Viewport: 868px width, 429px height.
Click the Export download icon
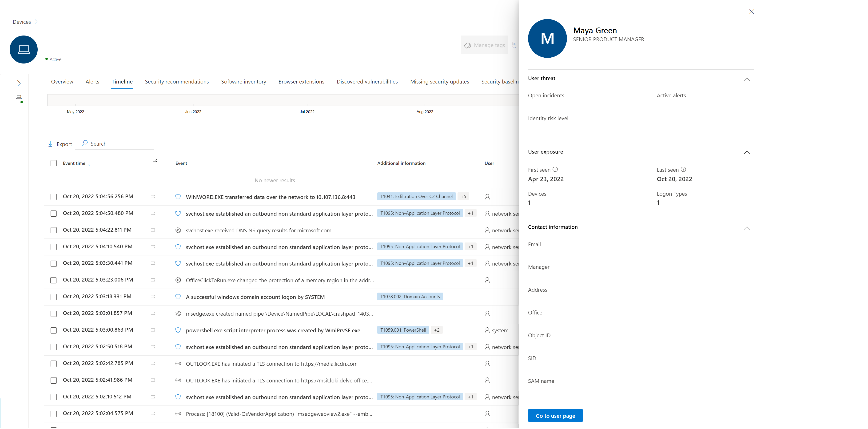[x=50, y=144]
